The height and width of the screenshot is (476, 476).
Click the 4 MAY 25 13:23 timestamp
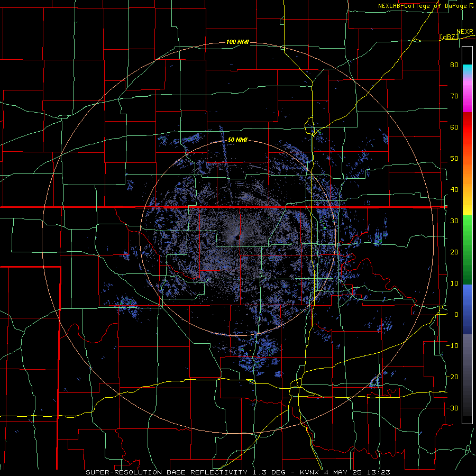(358, 472)
